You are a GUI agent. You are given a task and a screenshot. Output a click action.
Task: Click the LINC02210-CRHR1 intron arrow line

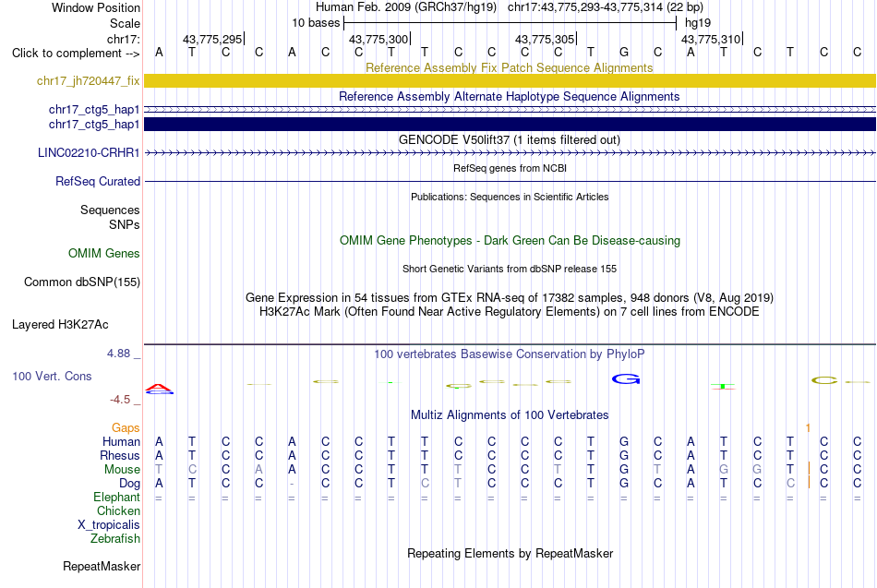coord(511,152)
